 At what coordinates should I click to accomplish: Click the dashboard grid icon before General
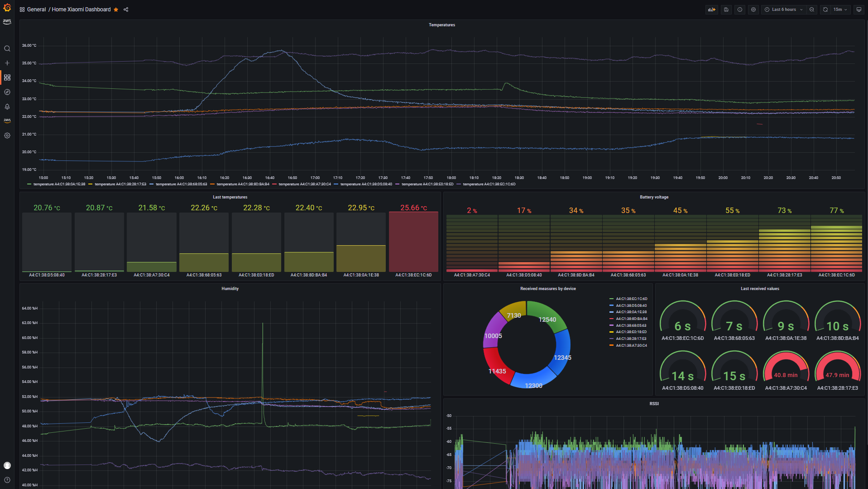tap(22, 10)
